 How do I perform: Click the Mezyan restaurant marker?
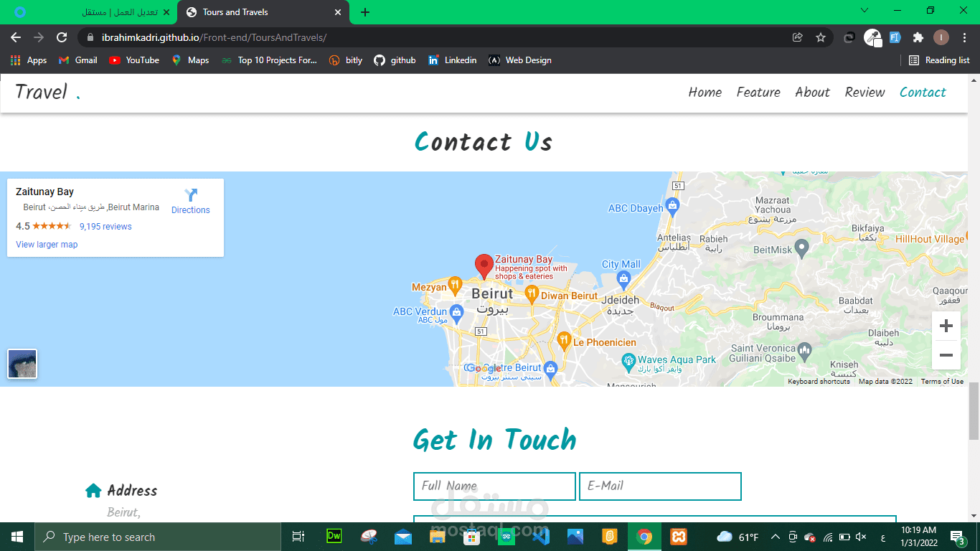pyautogui.click(x=455, y=286)
